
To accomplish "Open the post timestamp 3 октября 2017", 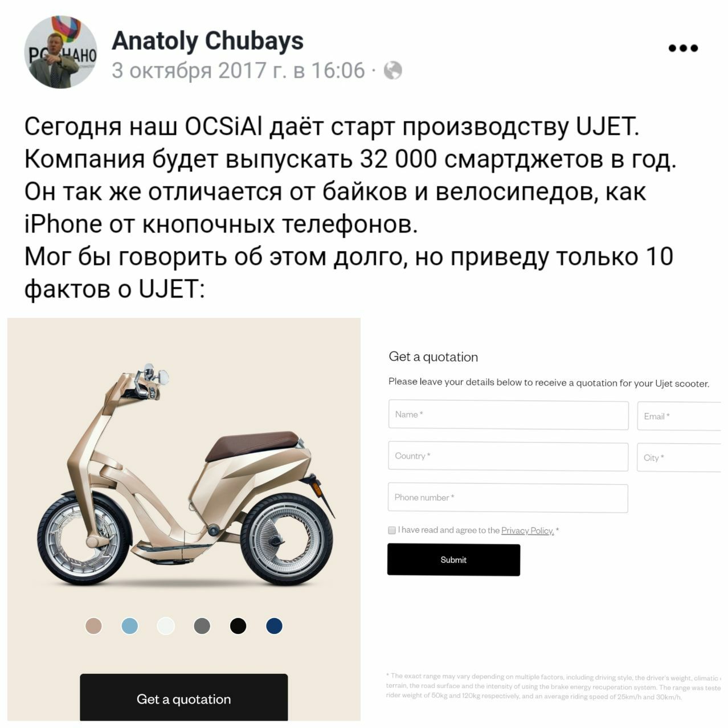I will (x=238, y=71).
